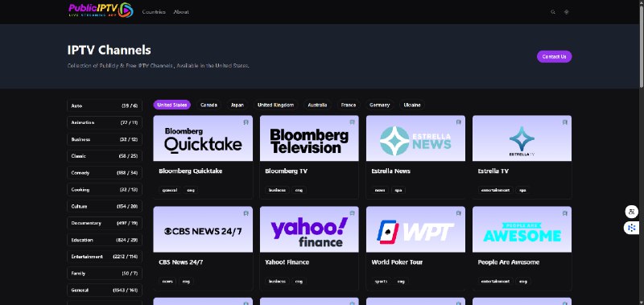
Task: Filter by Documentary category
Action: tap(105, 223)
